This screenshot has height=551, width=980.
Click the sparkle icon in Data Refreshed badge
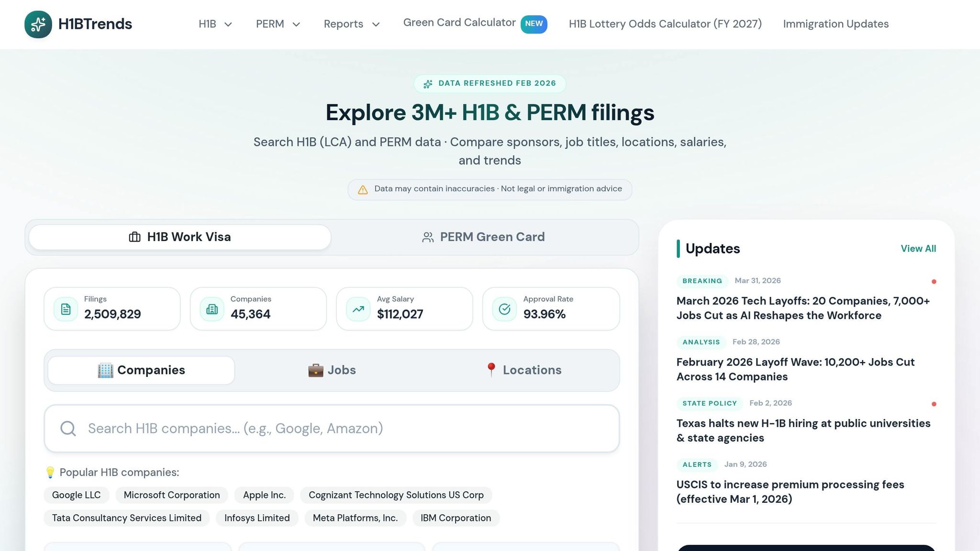[x=428, y=84]
